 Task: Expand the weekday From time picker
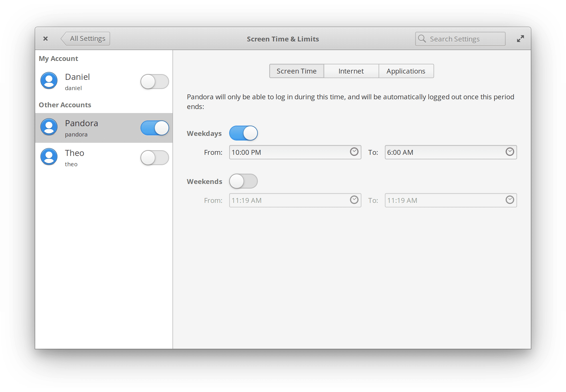[355, 152]
